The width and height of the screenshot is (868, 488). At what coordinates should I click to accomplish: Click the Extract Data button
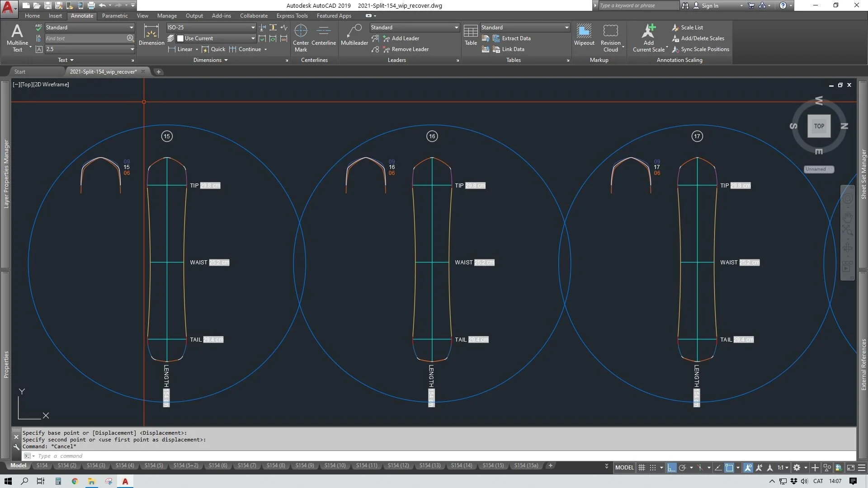[x=516, y=38]
